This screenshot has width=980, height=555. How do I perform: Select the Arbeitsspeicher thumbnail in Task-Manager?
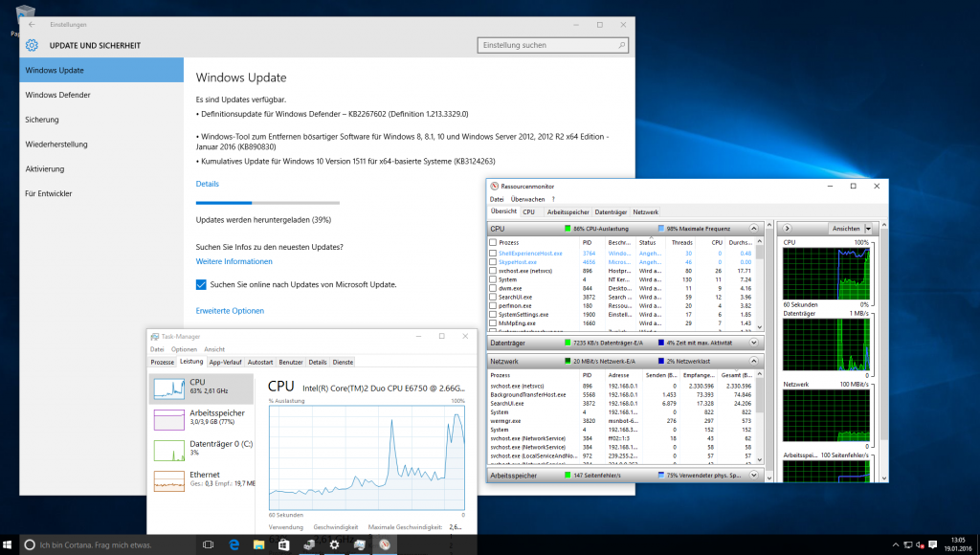pos(169,419)
